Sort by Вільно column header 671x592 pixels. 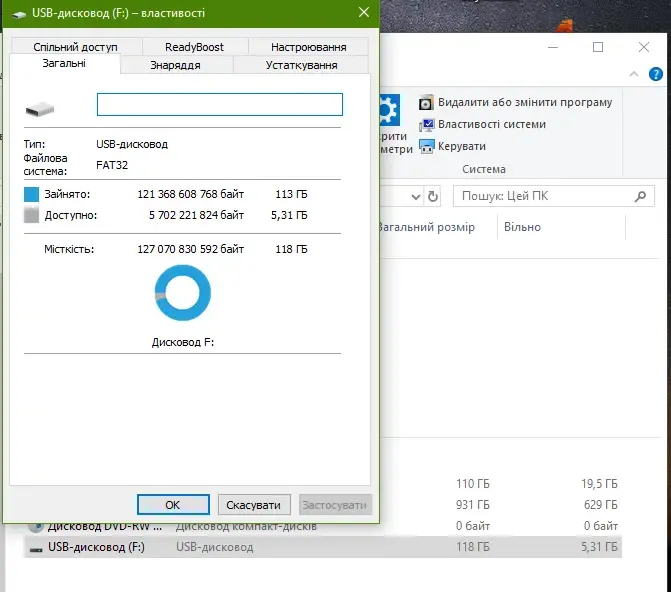tap(523, 227)
